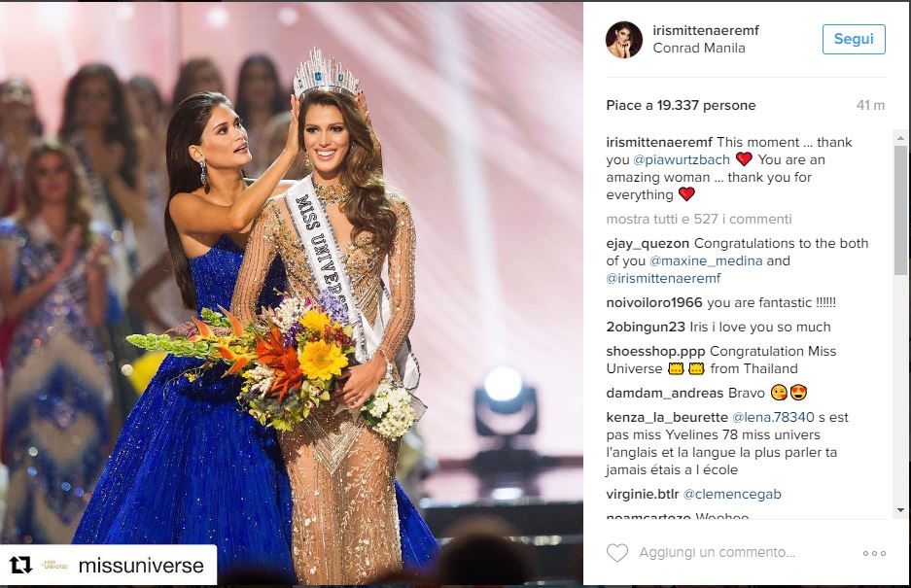This screenshot has width=911, height=588.
Task: Follow the account with Segui button
Action: click(x=854, y=39)
